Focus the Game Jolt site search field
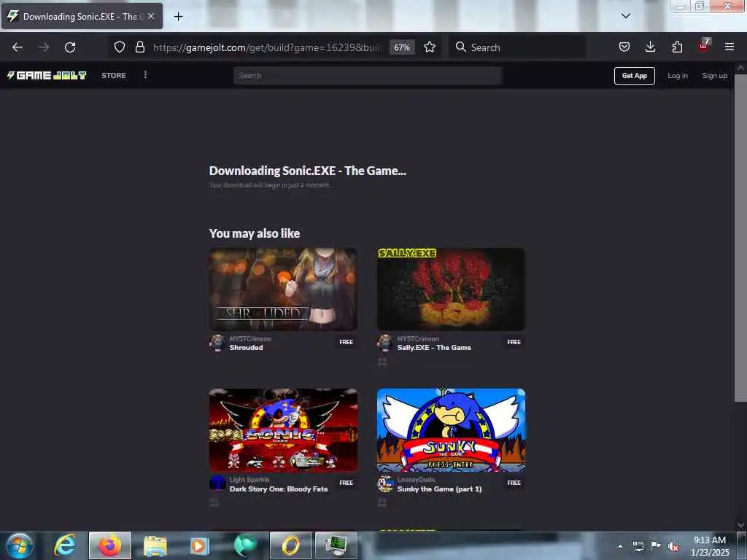The height and width of the screenshot is (560, 747). point(368,75)
